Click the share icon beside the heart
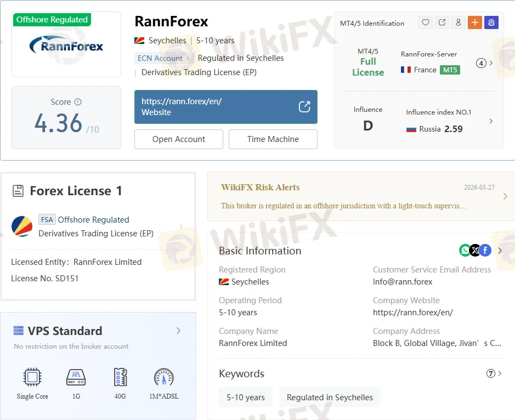Image resolution: width=515 pixels, height=420 pixels. 442,22
